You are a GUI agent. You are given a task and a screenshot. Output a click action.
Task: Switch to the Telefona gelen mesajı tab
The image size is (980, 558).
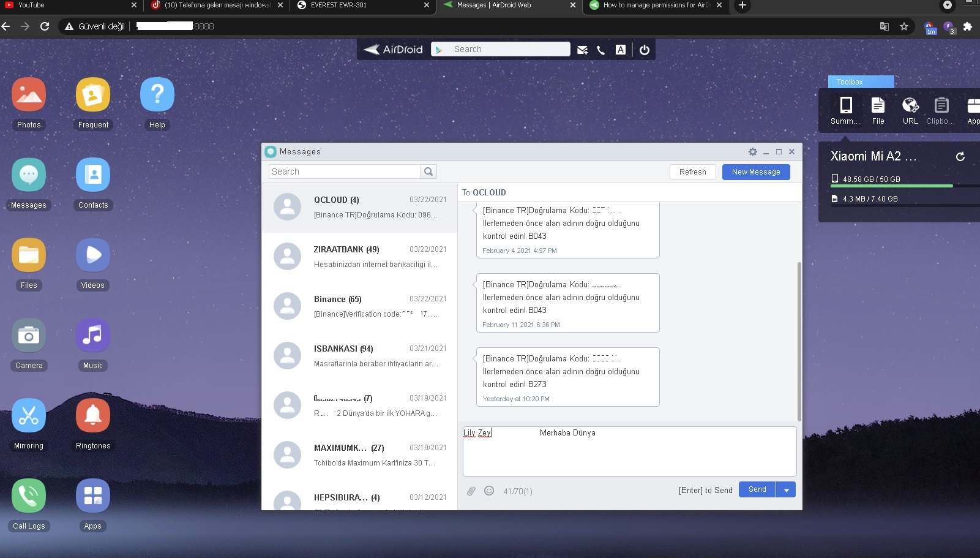(217, 6)
